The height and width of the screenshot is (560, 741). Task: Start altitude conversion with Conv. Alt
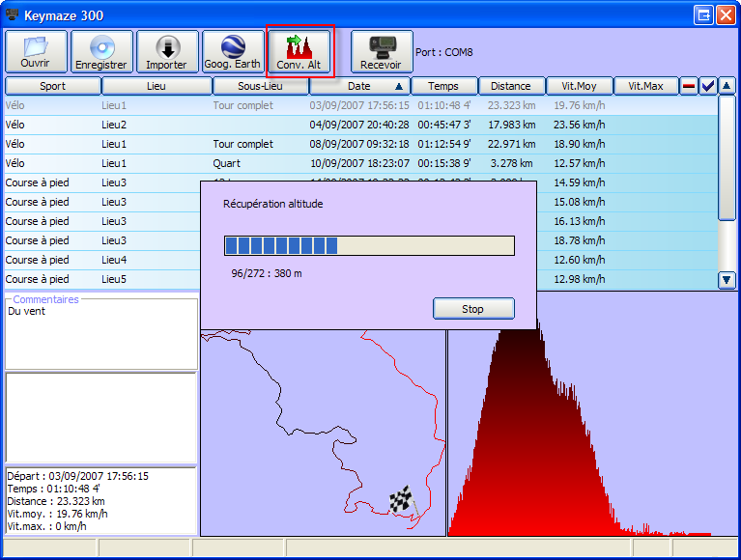(299, 51)
